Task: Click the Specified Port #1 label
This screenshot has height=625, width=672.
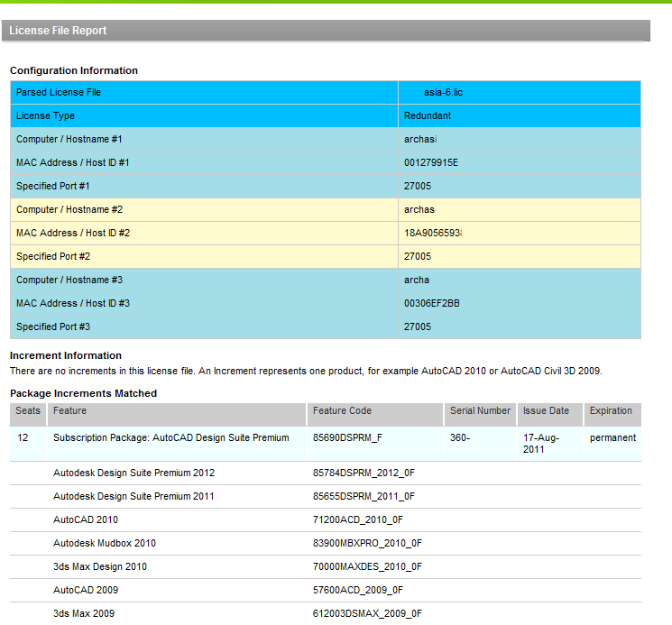Action: (x=52, y=186)
